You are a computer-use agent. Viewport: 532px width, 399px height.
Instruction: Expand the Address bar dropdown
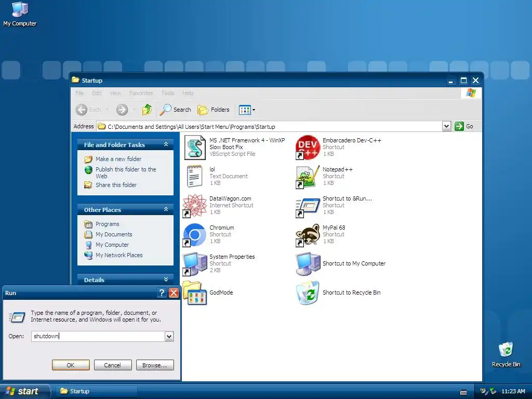coord(446,127)
